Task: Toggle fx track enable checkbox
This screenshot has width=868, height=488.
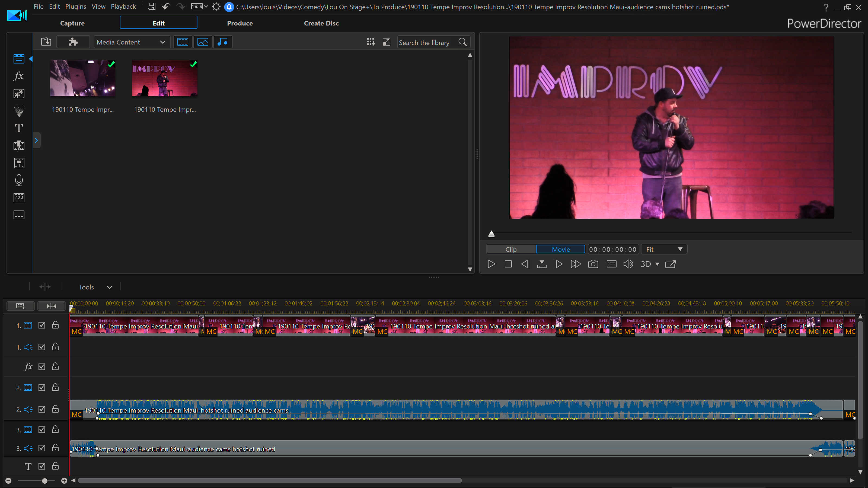Action: [42, 367]
